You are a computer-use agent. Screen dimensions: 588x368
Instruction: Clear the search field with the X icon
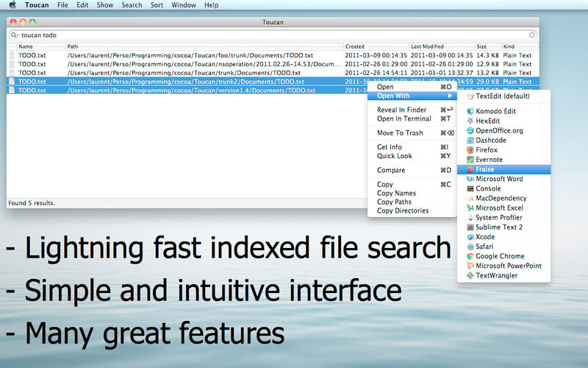531,35
